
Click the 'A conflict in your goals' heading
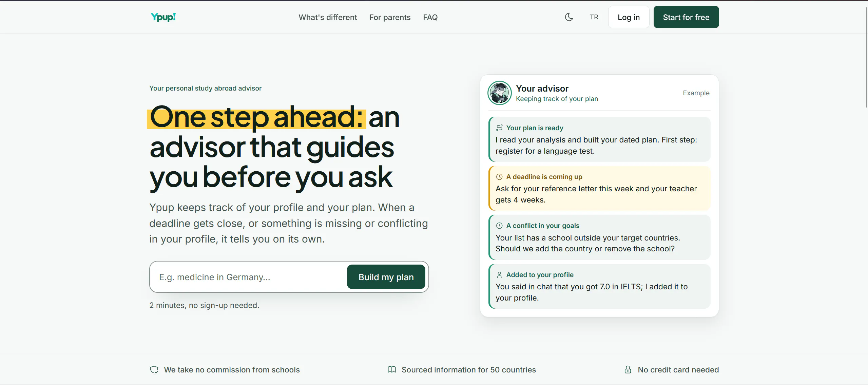[x=543, y=226]
